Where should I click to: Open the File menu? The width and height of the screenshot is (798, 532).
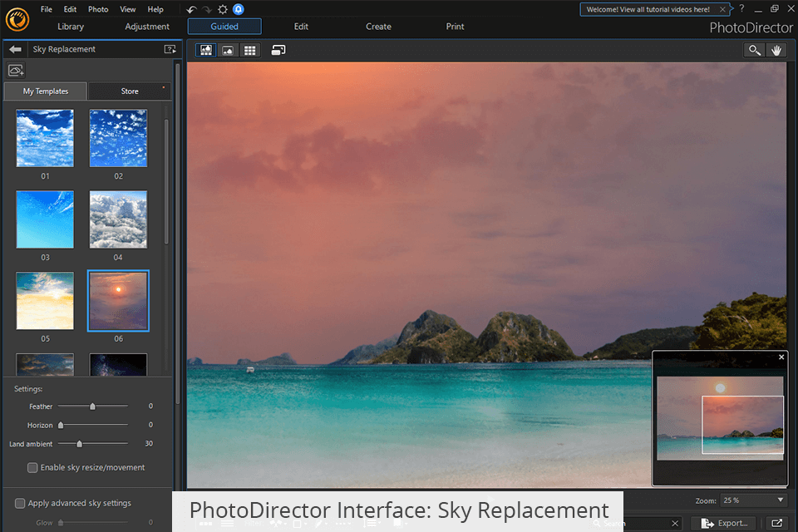click(47, 9)
